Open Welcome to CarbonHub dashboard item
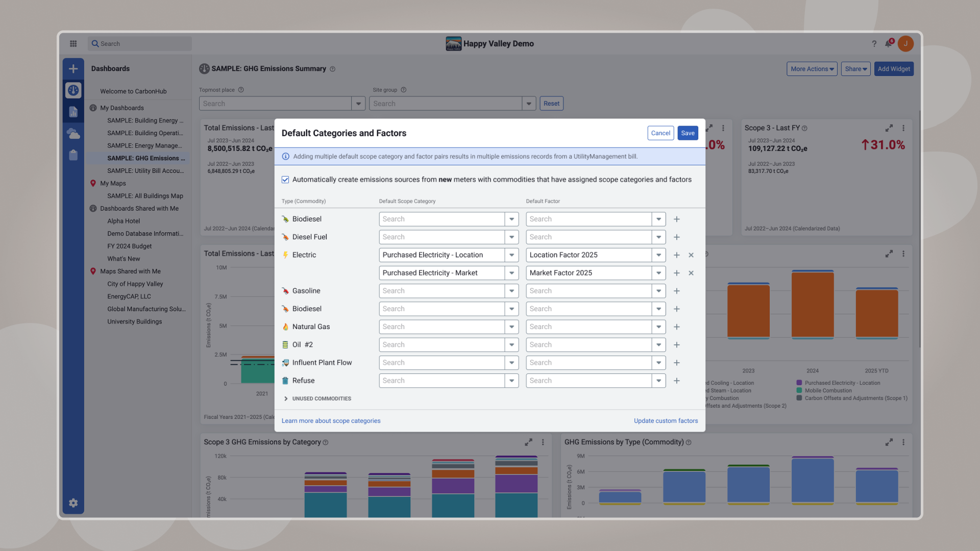The height and width of the screenshot is (551, 980). point(133,91)
